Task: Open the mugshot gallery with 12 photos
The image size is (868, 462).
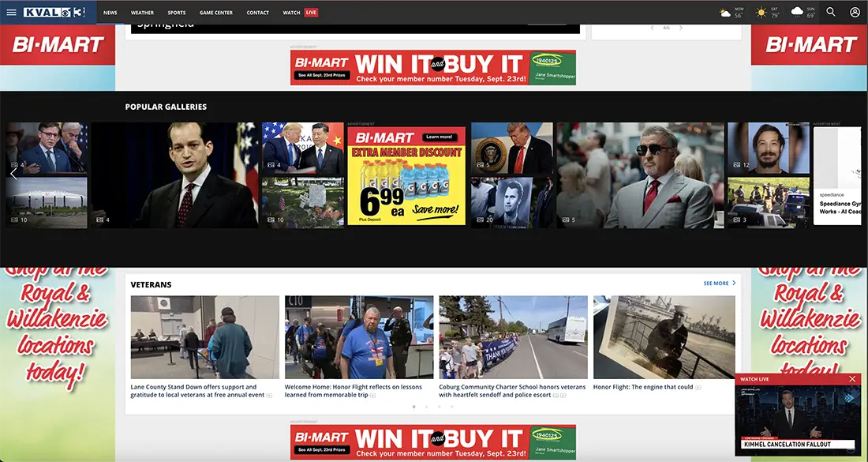Action: 769,148
